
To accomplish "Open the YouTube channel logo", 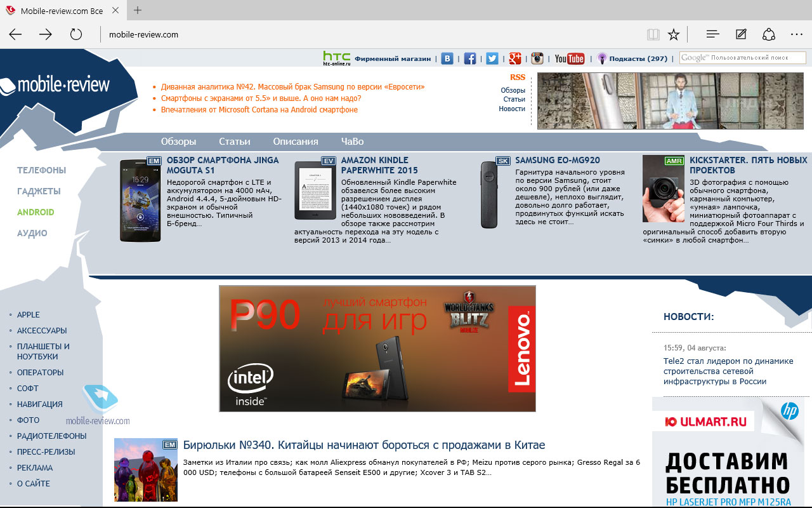I will pos(569,58).
